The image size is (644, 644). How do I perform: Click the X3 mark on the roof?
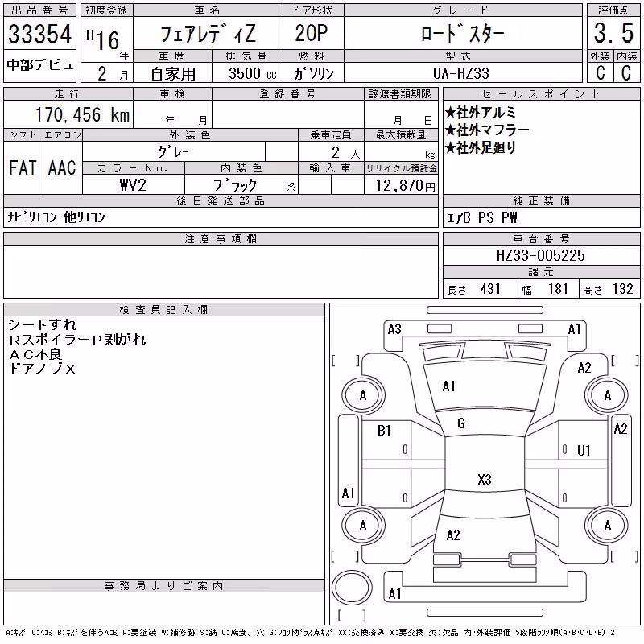485,479
